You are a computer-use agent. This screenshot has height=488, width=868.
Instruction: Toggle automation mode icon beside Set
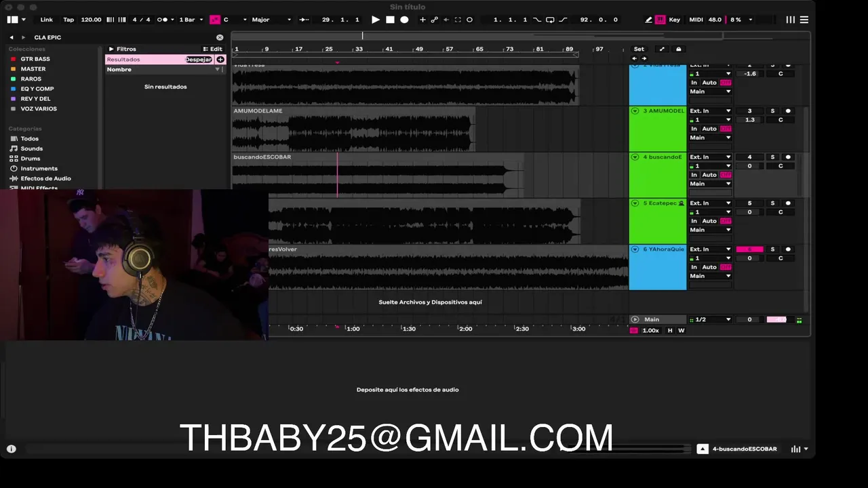(x=662, y=49)
